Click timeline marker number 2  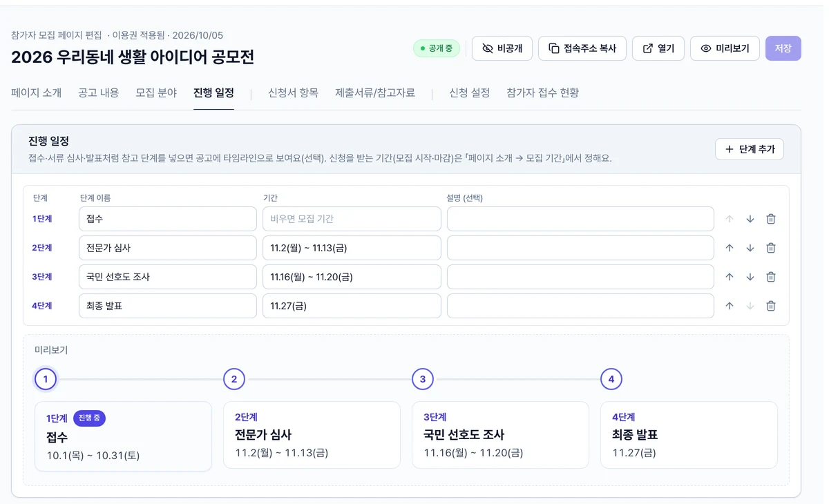[234, 379]
